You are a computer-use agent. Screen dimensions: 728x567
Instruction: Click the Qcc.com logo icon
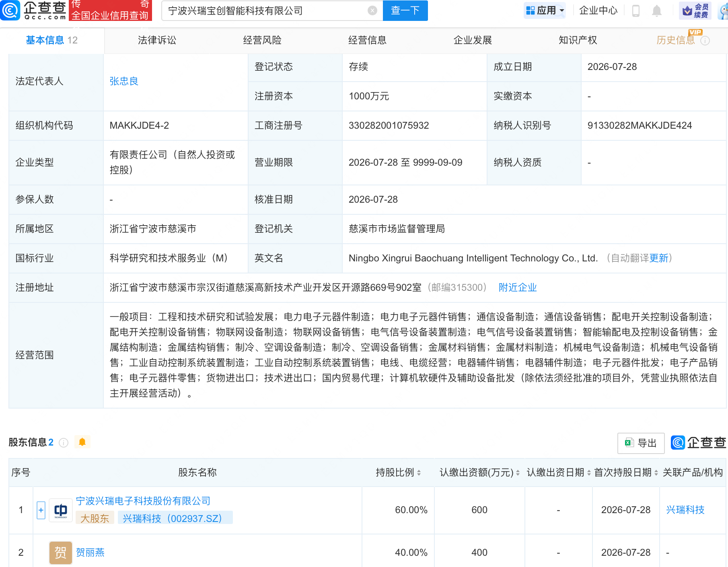[10, 10]
